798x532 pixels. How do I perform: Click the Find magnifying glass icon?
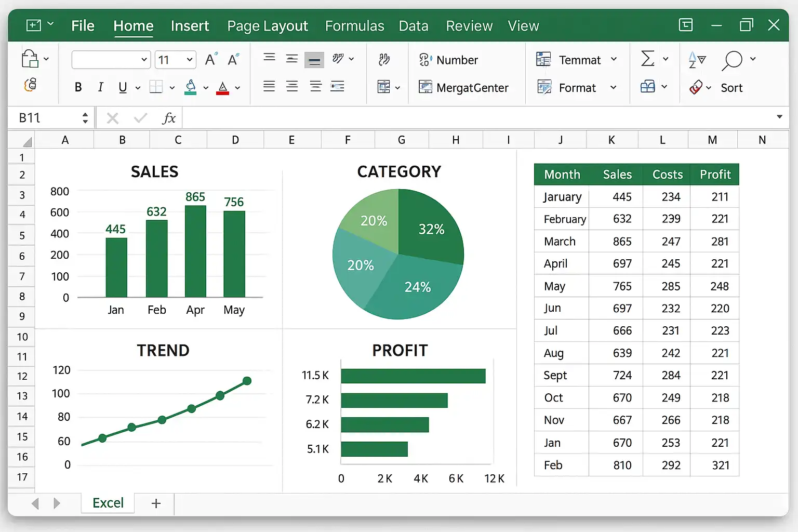pyautogui.click(x=732, y=60)
